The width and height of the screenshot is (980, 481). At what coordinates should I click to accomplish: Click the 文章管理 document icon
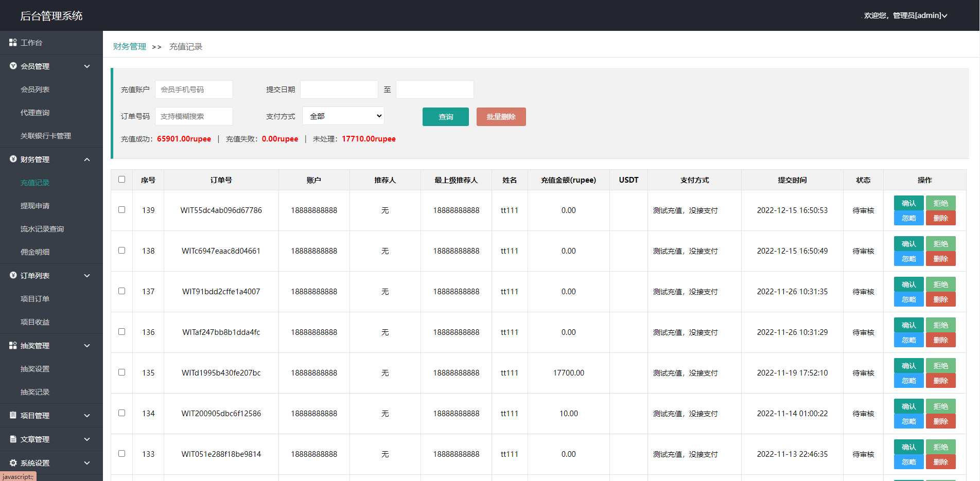13,439
